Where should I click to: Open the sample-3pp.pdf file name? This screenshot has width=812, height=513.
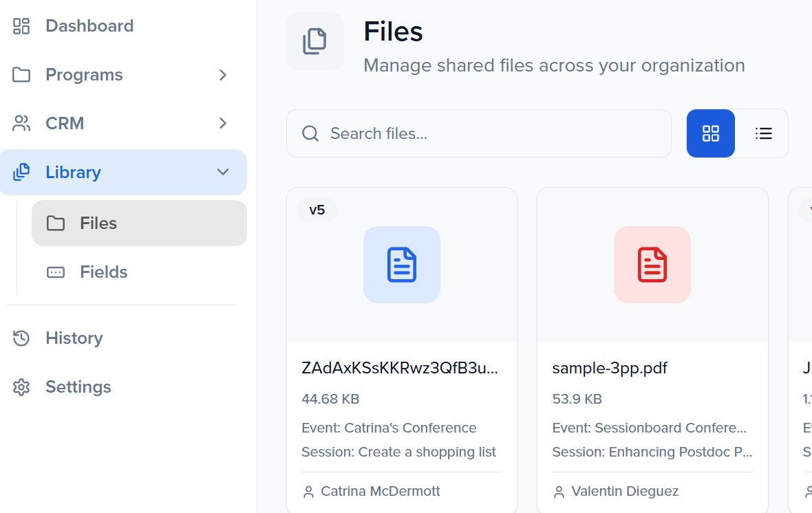pos(610,368)
